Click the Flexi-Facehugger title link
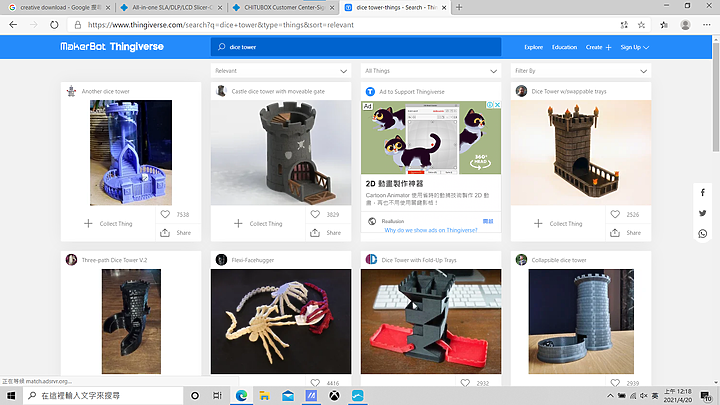 click(253, 260)
